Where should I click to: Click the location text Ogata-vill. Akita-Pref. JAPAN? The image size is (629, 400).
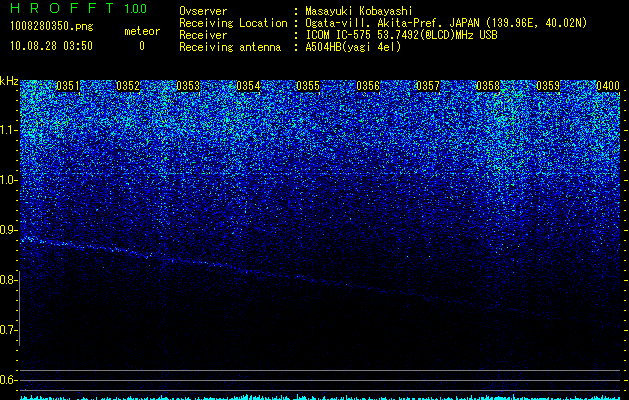(x=393, y=23)
